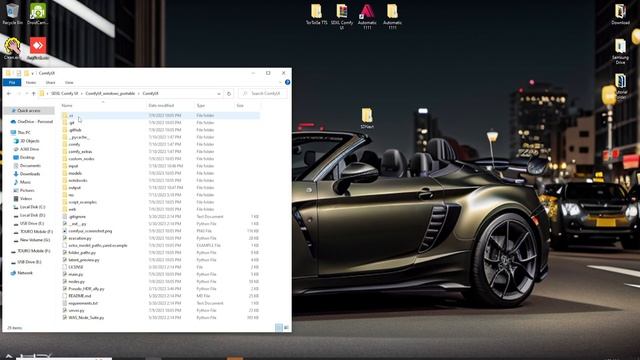Open Quick Access Toolbar customize dropdown

pos(33,73)
